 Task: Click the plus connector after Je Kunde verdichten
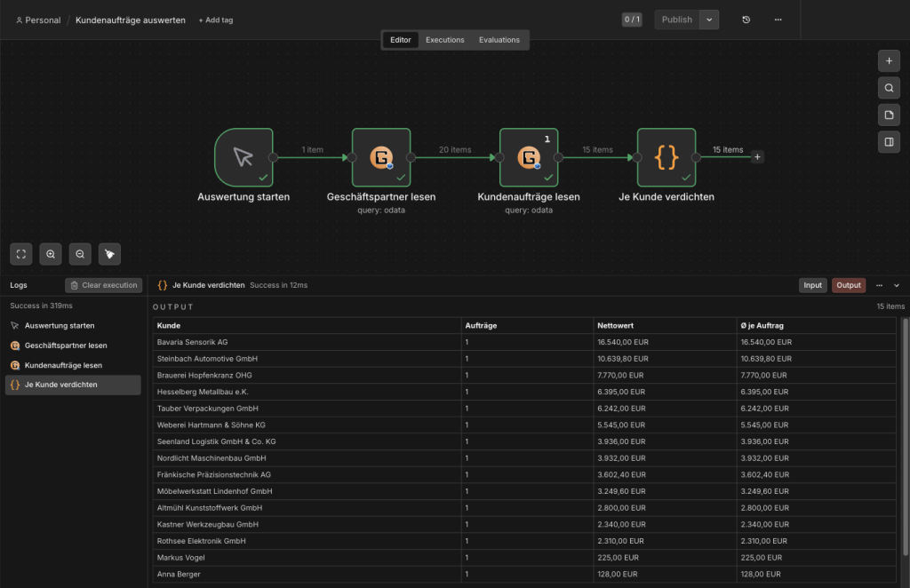point(757,157)
